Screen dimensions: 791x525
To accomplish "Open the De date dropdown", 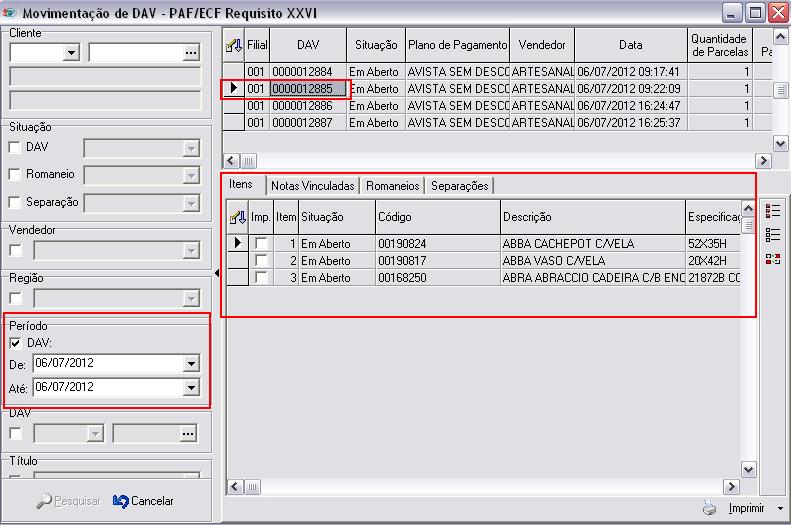I will pos(192,363).
